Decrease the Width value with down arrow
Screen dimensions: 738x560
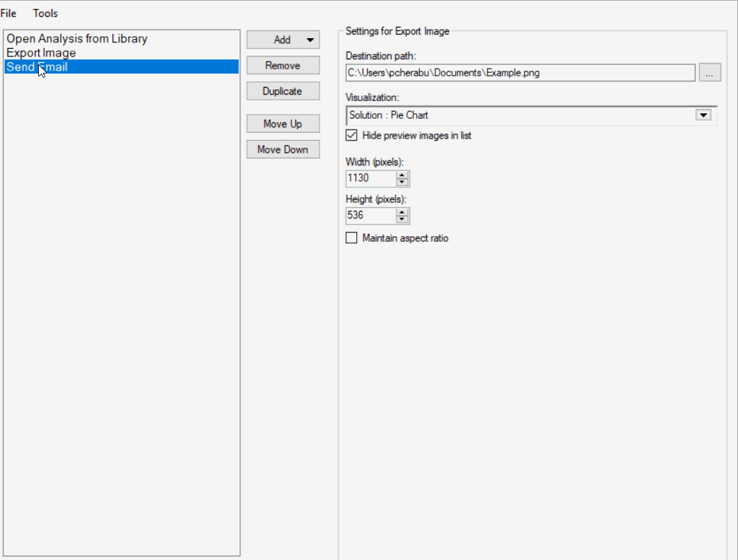click(402, 182)
